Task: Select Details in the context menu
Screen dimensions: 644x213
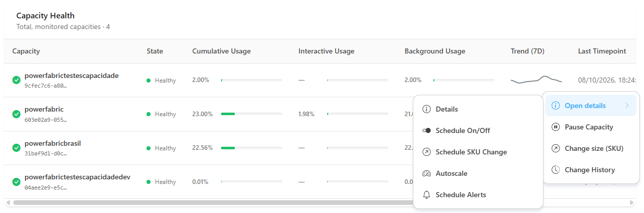Action: 478,109
